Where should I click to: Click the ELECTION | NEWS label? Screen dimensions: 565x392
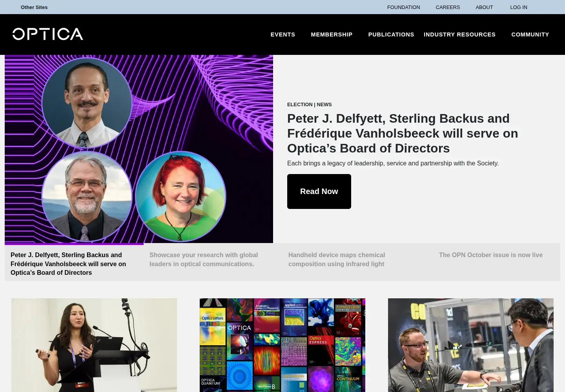click(x=310, y=104)
